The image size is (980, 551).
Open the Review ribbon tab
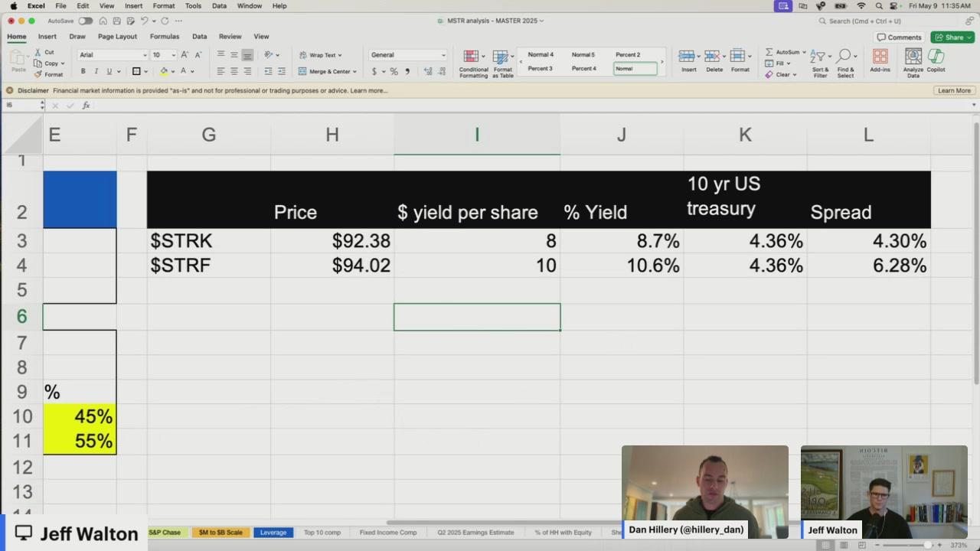(x=230, y=36)
